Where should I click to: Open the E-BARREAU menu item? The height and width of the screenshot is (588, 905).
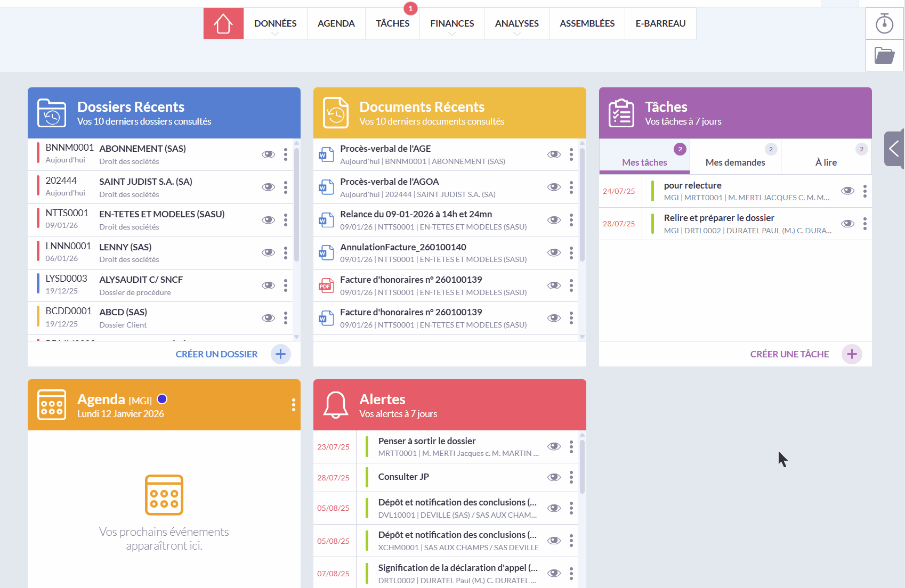[x=660, y=23]
